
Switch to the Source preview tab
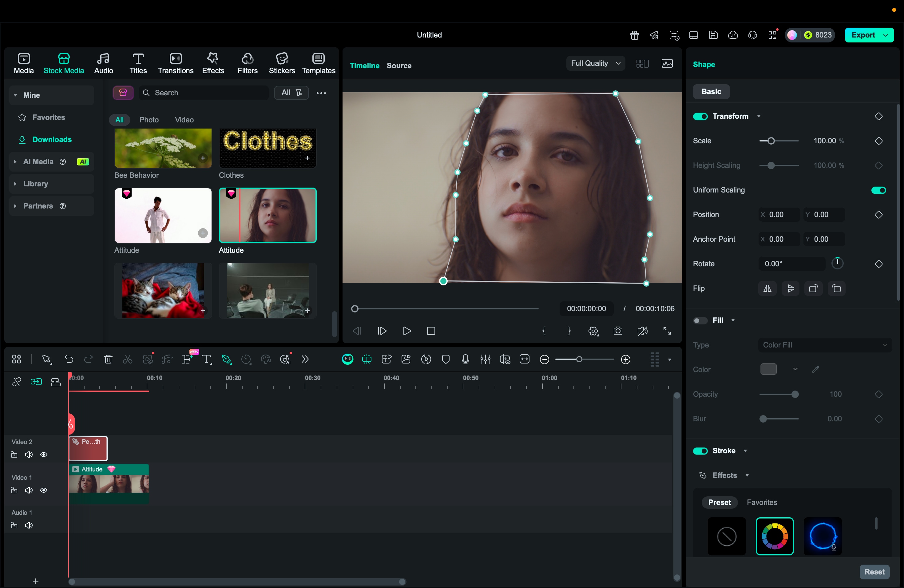(399, 66)
